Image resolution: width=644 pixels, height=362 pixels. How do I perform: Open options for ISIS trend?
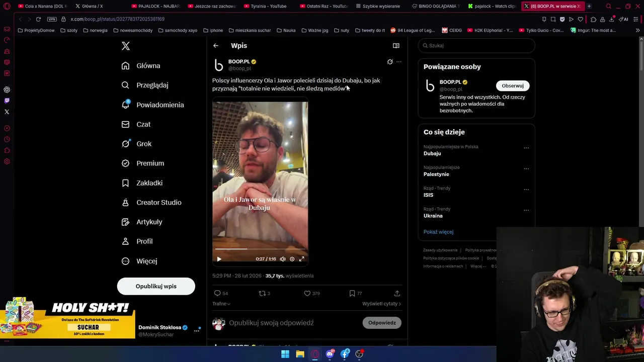pyautogui.click(x=526, y=190)
